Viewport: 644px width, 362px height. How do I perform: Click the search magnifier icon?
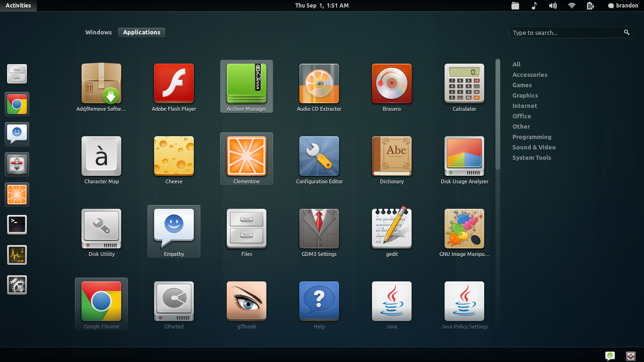(627, 33)
